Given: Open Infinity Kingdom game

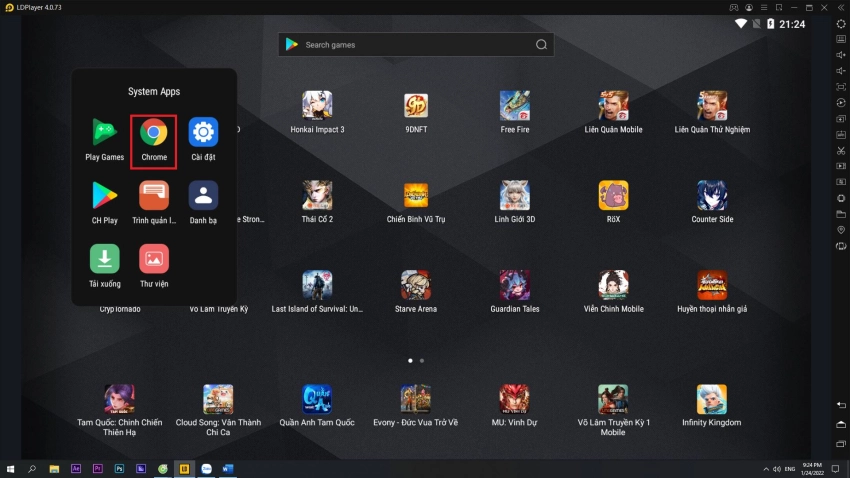Looking at the screenshot, I should tap(712, 400).
